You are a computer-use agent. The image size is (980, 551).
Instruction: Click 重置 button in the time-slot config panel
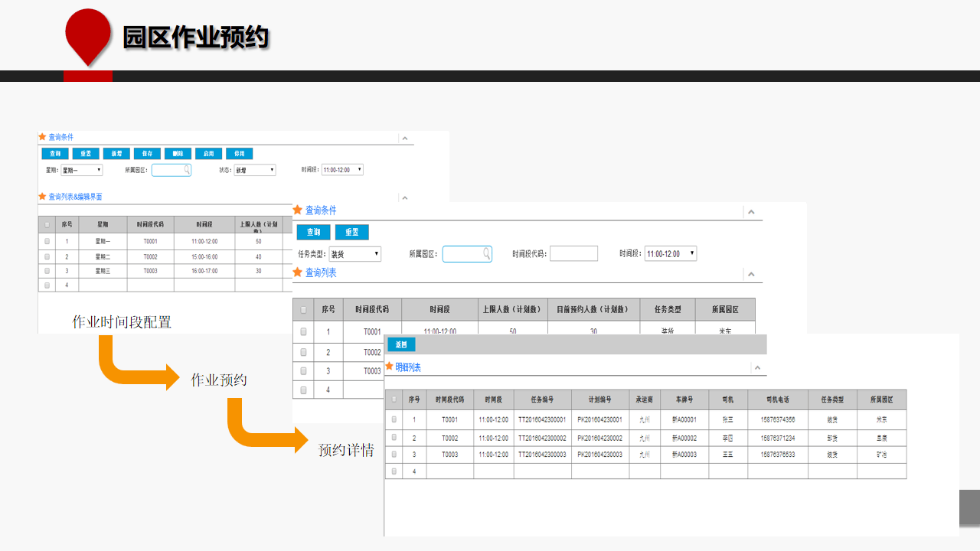[x=86, y=154]
